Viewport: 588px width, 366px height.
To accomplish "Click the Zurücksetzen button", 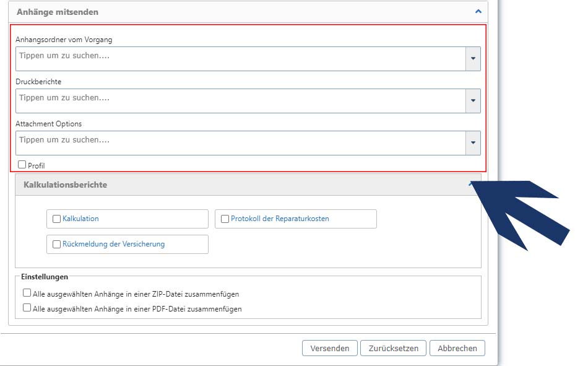I will tap(394, 348).
